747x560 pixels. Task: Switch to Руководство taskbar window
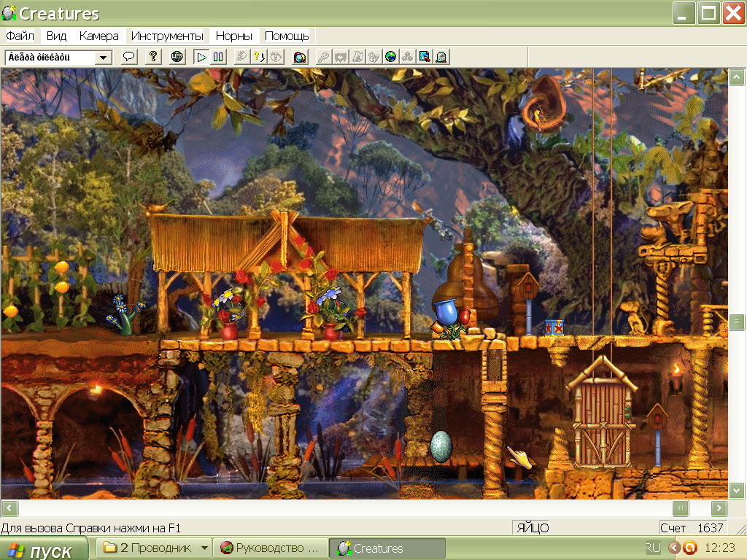pyautogui.click(x=271, y=548)
